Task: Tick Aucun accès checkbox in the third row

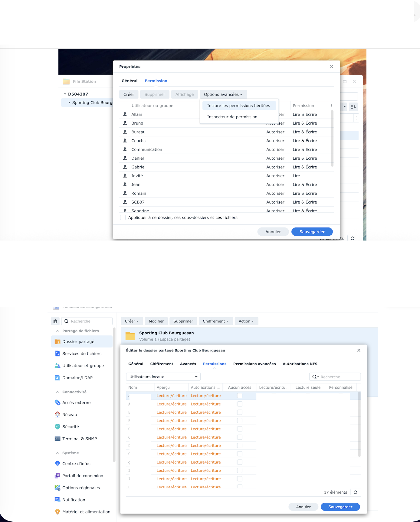Action: click(x=240, y=412)
